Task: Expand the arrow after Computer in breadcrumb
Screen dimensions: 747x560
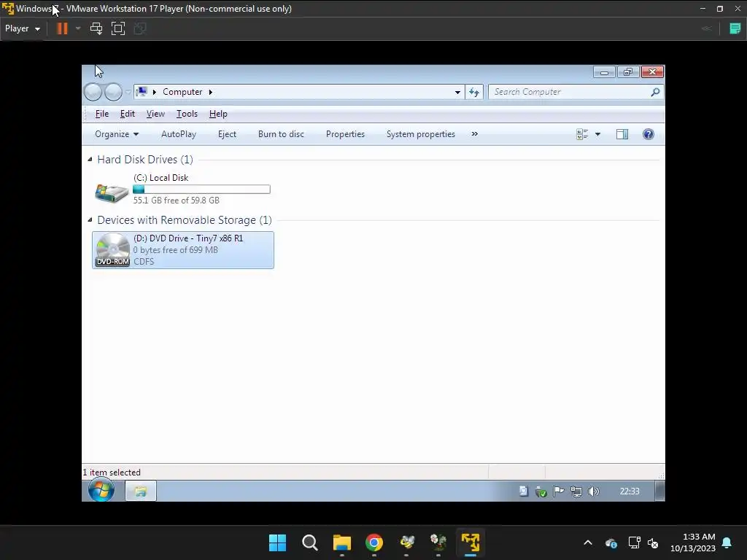Action: pyautogui.click(x=210, y=92)
